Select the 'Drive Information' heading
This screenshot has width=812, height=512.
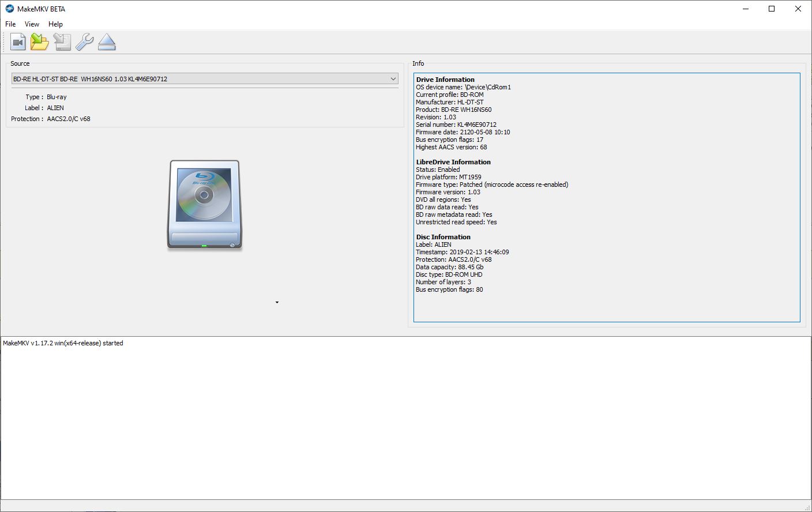tap(445, 80)
